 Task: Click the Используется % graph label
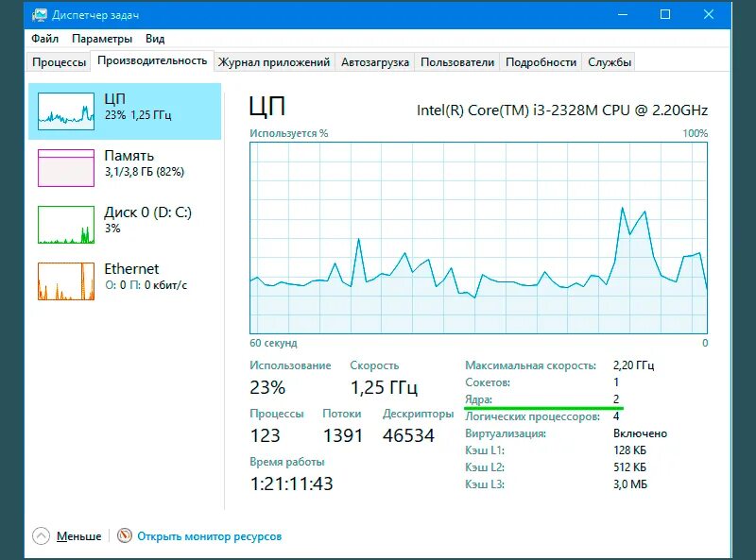(x=288, y=133)
